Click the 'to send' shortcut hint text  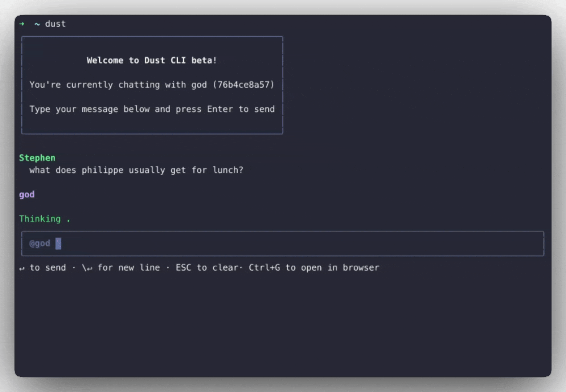click(x=48, y=268)
